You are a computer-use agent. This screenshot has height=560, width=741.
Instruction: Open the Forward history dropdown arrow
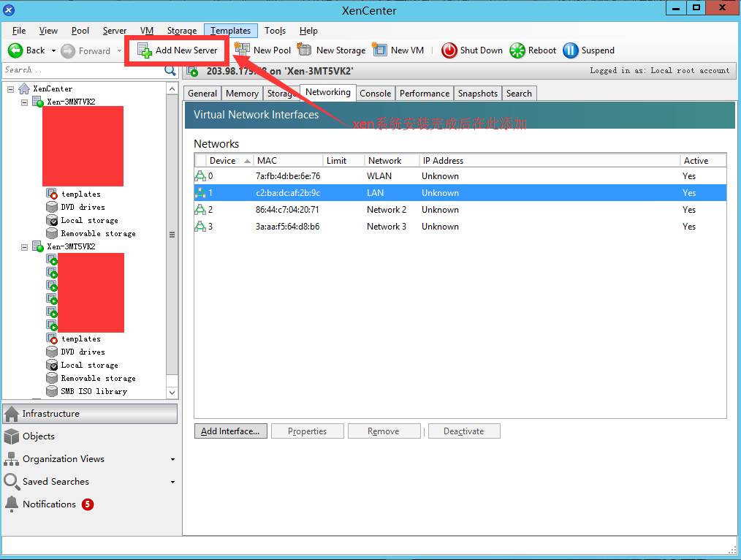pyautogui.click(x=119, y=50)
